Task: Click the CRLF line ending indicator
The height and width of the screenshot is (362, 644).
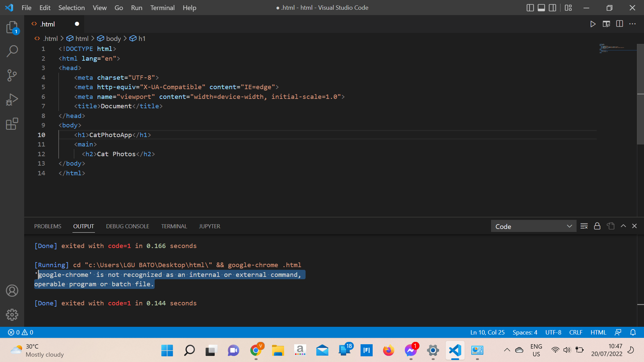Action: tap(576, 332)
